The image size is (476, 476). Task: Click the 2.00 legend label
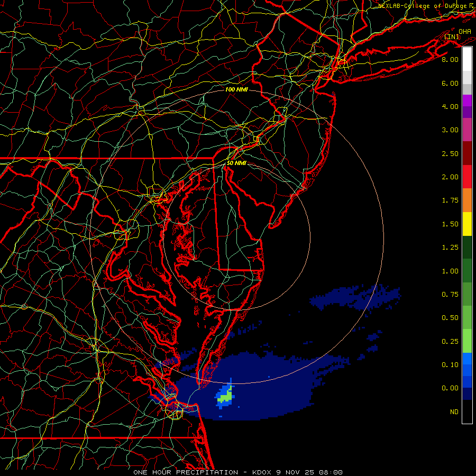(450, 177)
